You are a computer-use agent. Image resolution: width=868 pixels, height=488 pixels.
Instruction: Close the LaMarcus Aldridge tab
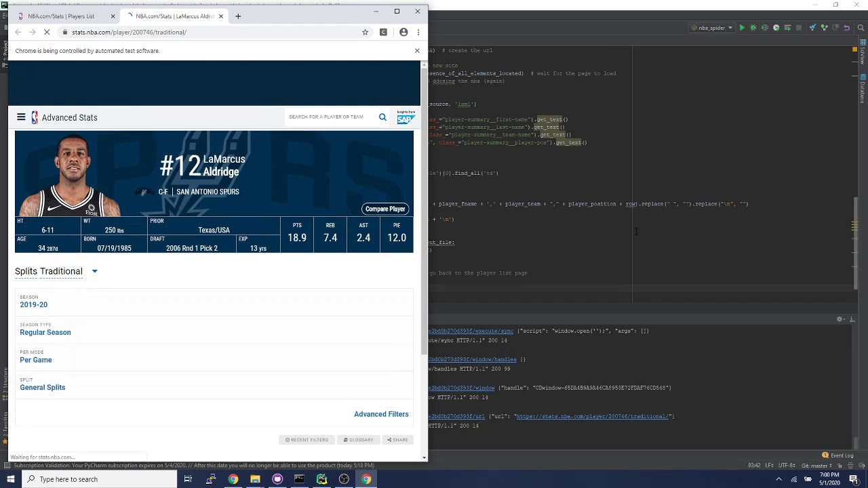coord(220,16)
